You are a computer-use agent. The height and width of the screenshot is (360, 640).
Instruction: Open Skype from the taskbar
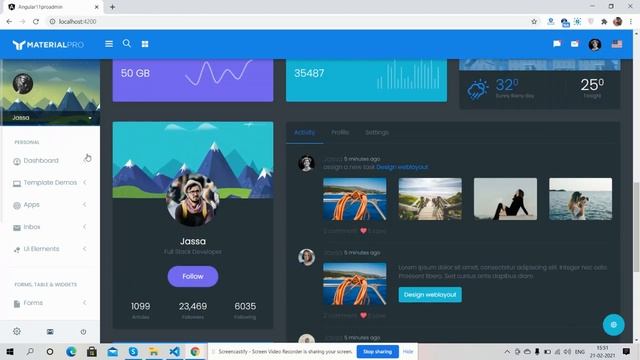click(x=133, y=351)
